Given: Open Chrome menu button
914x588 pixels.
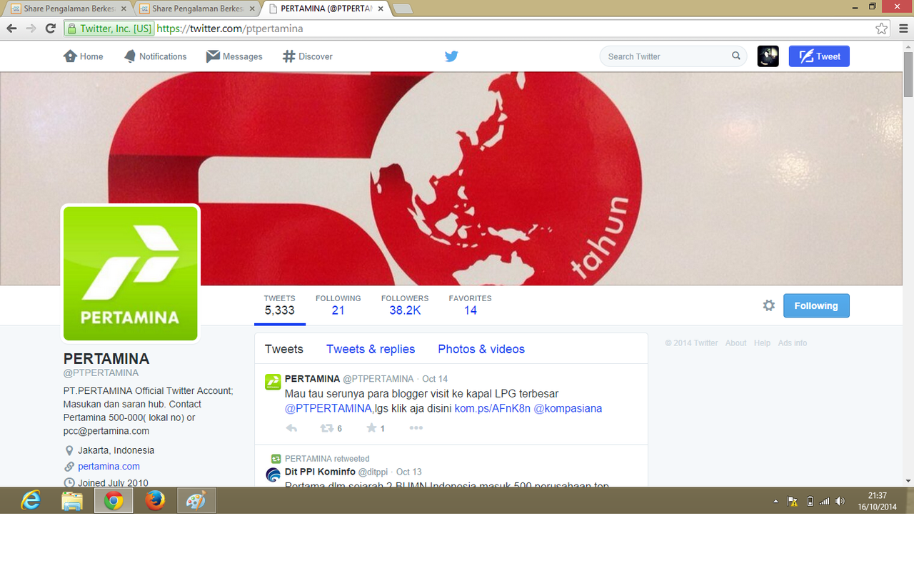Looking at the screenshot, I should tap(903, 29).
